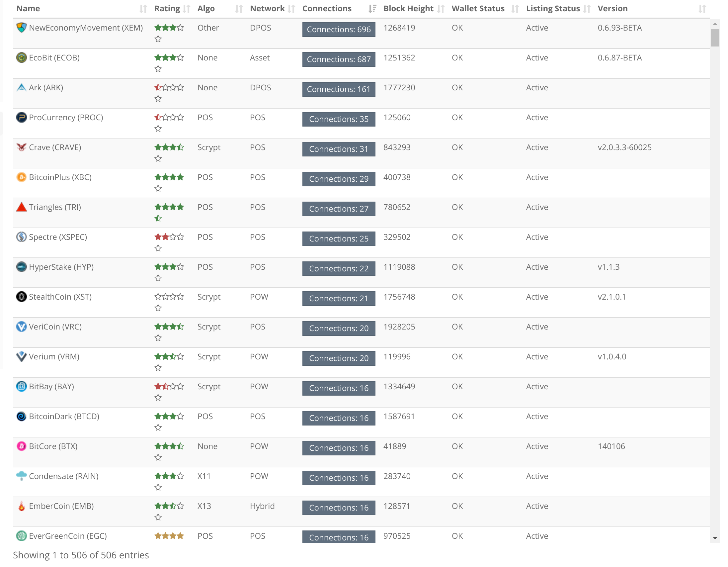Click the BitcoinPlus (XBC) coin icon
Viewport: 728px width, 567px height.
21,177
